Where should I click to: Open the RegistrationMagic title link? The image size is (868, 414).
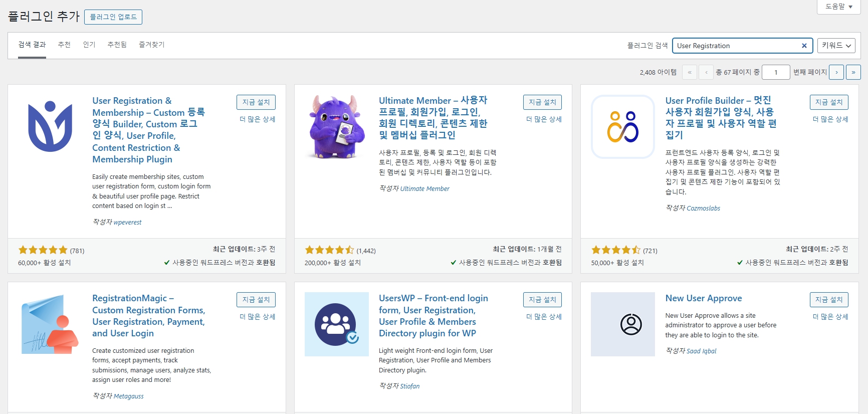pyautogui.click(x=149, y=316)
